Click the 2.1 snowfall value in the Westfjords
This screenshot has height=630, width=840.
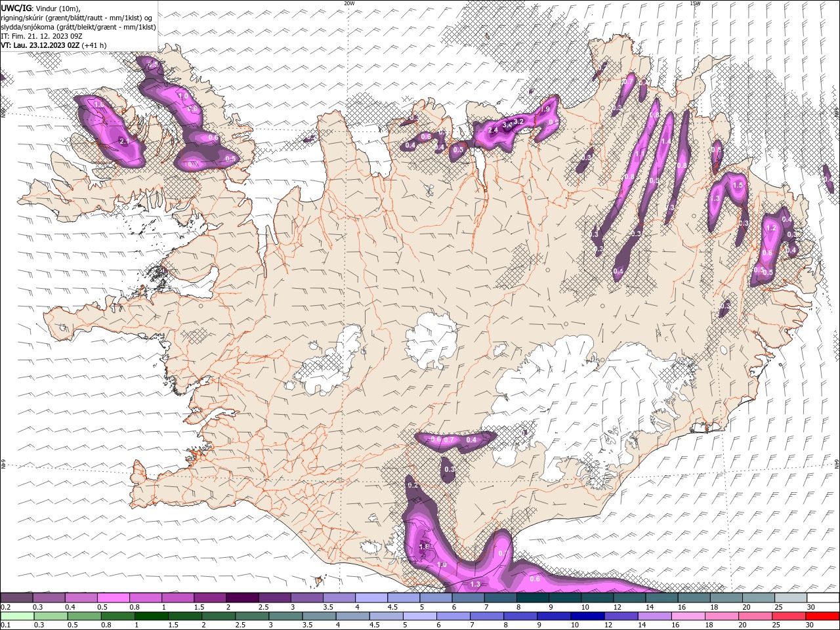(x=125, y=141)
